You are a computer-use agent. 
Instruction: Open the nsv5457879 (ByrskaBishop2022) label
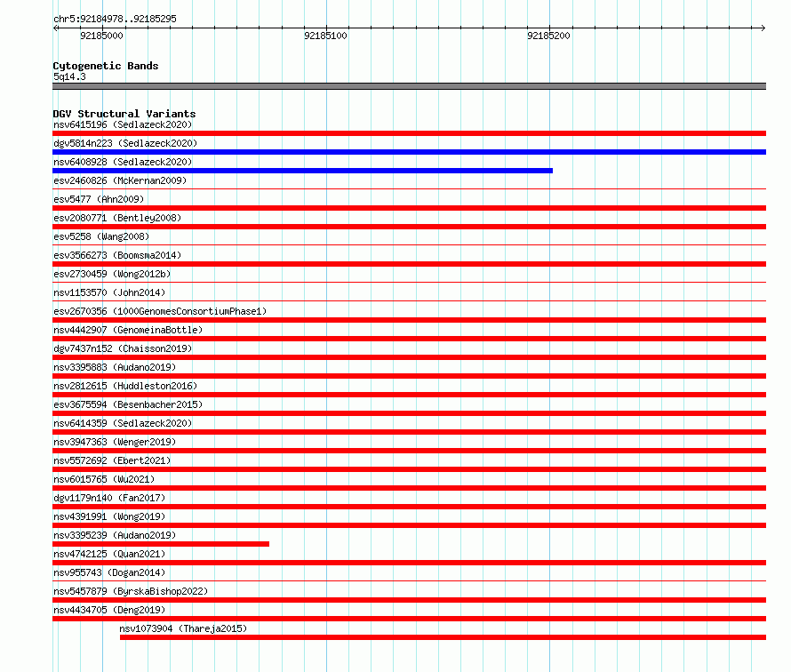131,591
